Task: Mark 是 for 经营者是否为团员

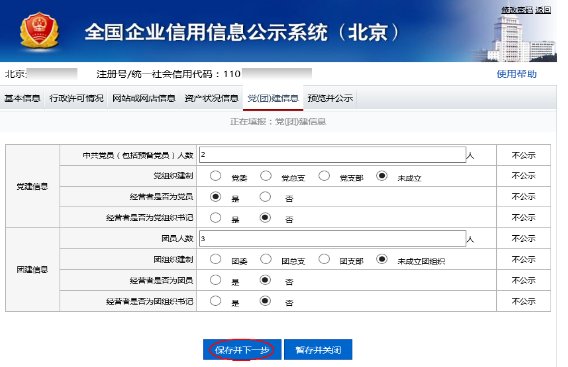Action: click(216, 280)
